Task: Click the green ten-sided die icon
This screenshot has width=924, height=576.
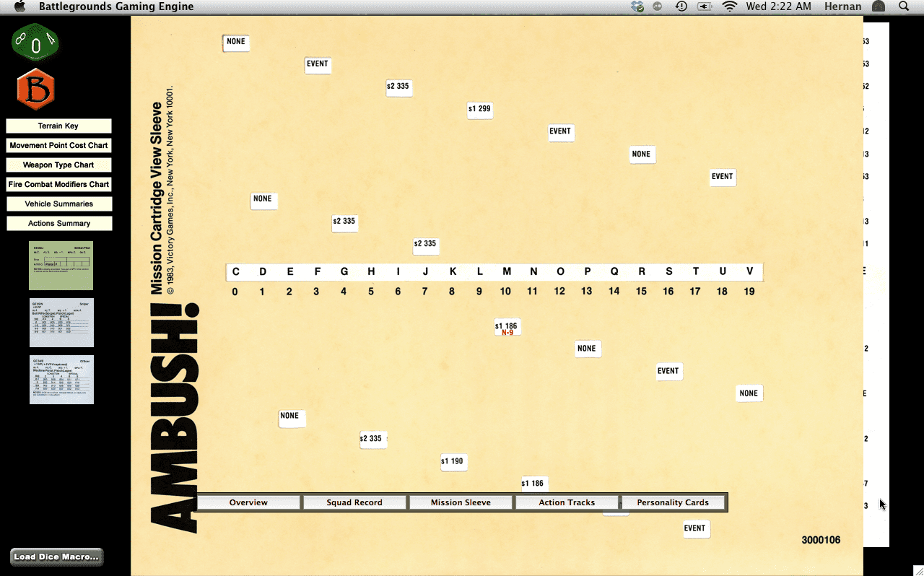Action: [x=34, y=43]
